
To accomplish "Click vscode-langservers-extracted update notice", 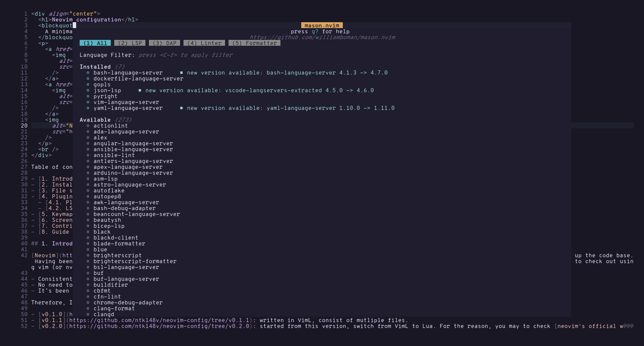I will click(260, 90).
